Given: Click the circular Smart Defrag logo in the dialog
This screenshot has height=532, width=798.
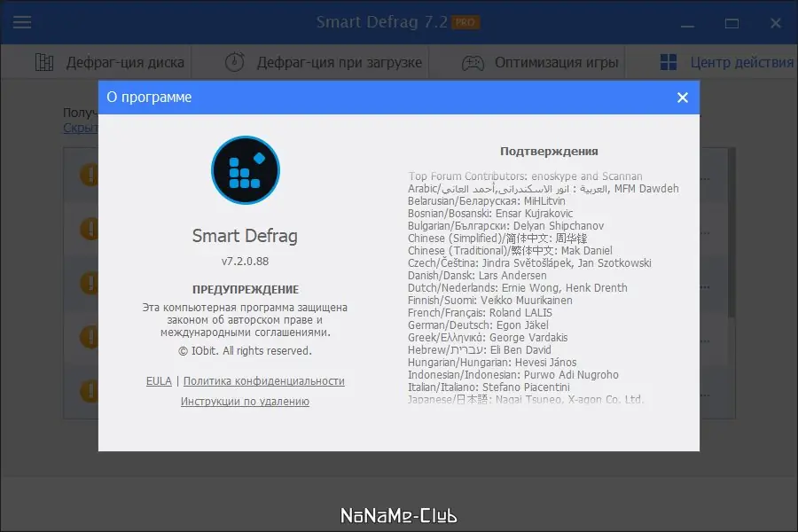Looking at the screenshot, I should 245,170.
